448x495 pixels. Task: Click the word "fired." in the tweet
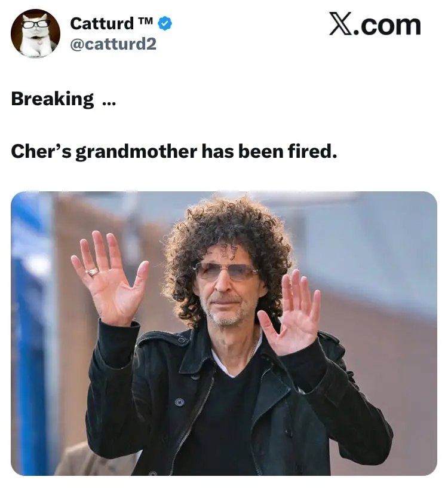312,151
